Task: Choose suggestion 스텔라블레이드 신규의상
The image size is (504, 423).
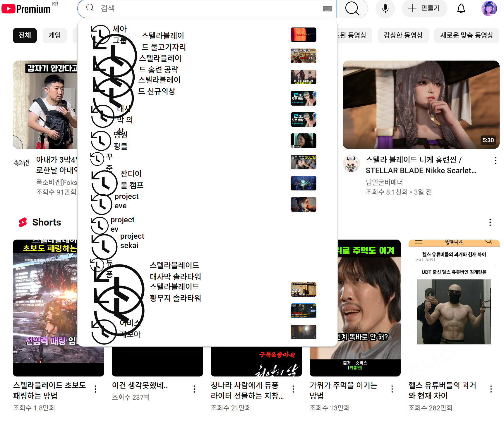Action: coord(159,85)
